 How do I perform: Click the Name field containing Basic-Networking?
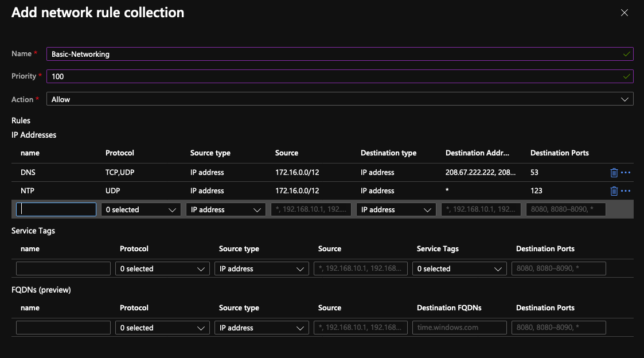tap(339, 54)
